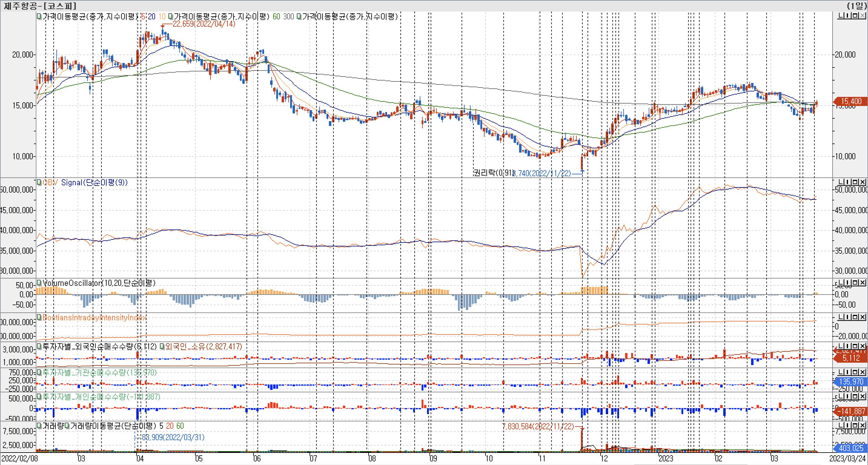Maximize the OBV Signal panel
This screenshot has height=465, width=868.
point(856,182)
